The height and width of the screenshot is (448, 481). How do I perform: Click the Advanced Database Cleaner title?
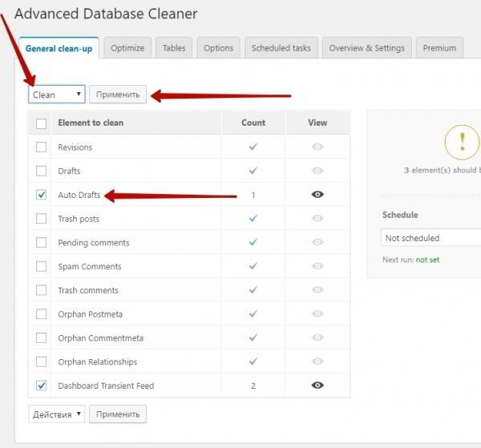coord(106,14)
